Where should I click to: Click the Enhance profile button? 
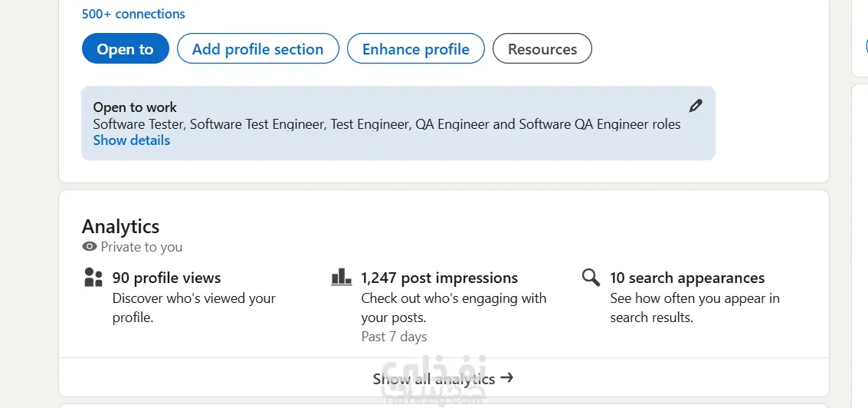[x=416, y=49]
